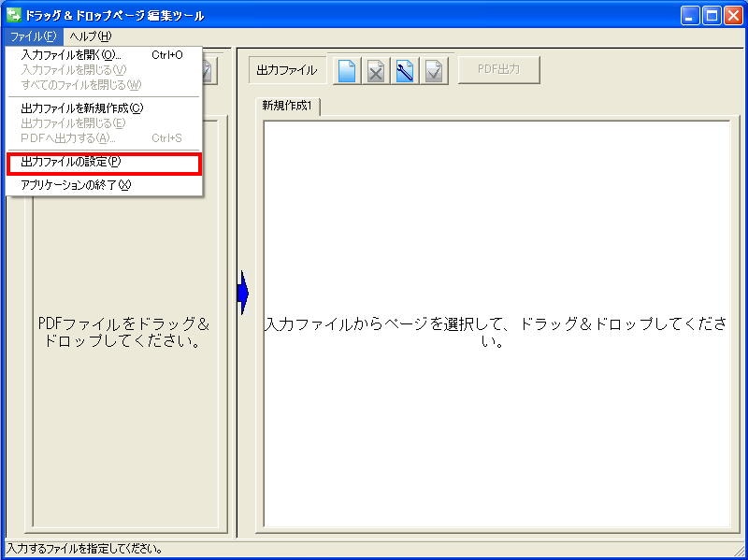Screen dimensions: 748x560
Task: Select アプリケーションの終了(X) to exit
Action: point(105,185)
